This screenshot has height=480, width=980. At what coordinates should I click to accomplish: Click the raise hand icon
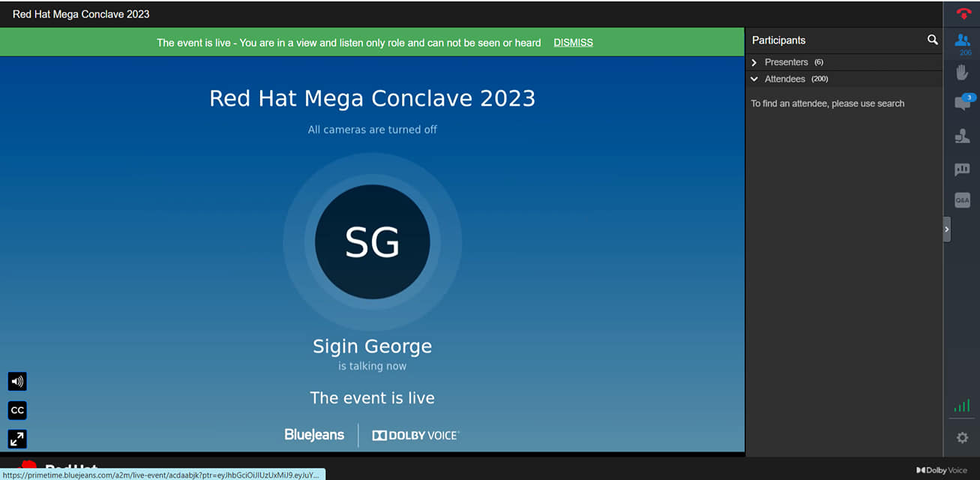click(963, 72)
